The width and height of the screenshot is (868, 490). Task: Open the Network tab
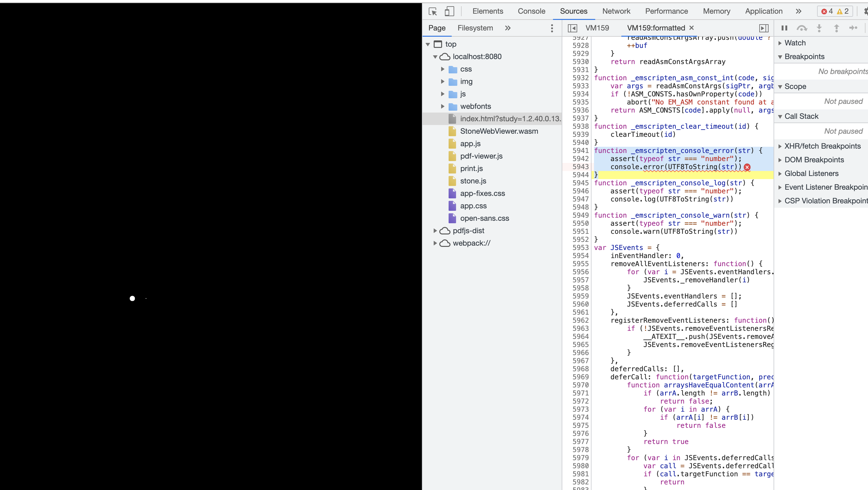pos(616,11)
